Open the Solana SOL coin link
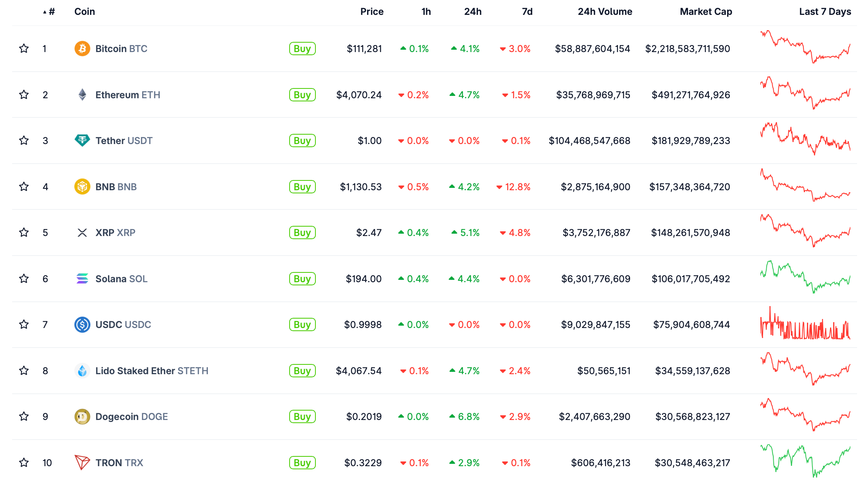868x483 pixels. coord(121,279)
